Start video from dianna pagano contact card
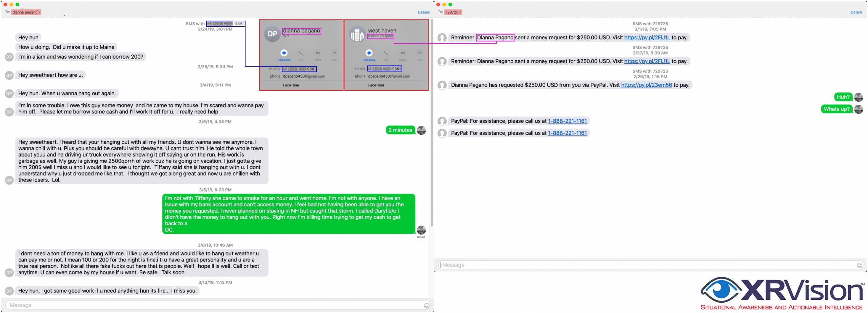Viewport: 868px width, 313px height. [x=317, y=53]
